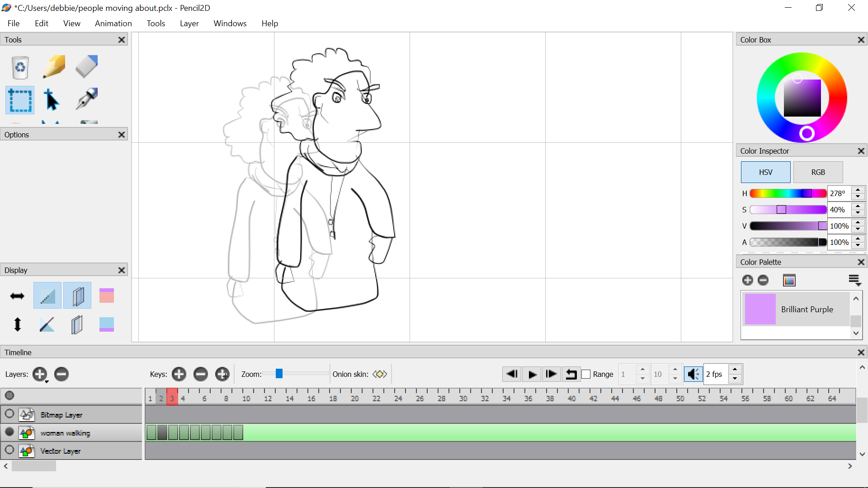Select the Marquee selection tool
Viewport: 868px width, 488px height.
pyautogui.click(x=20, y=99)
